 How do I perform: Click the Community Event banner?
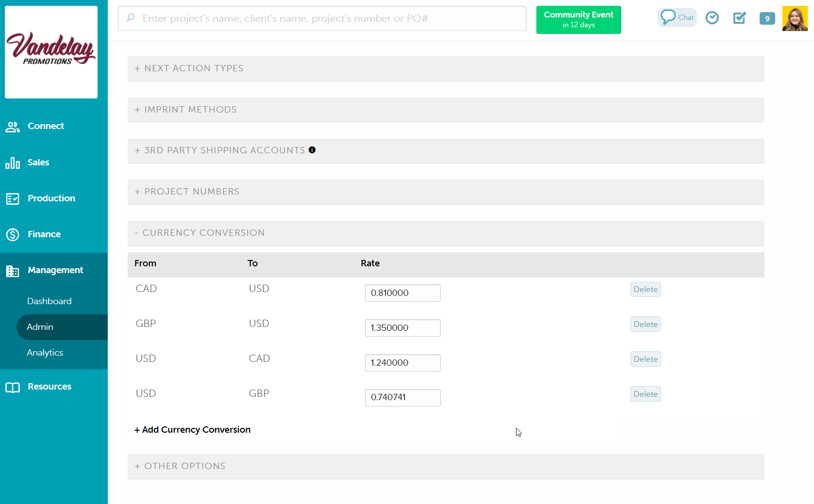click(x=578, y=20)
